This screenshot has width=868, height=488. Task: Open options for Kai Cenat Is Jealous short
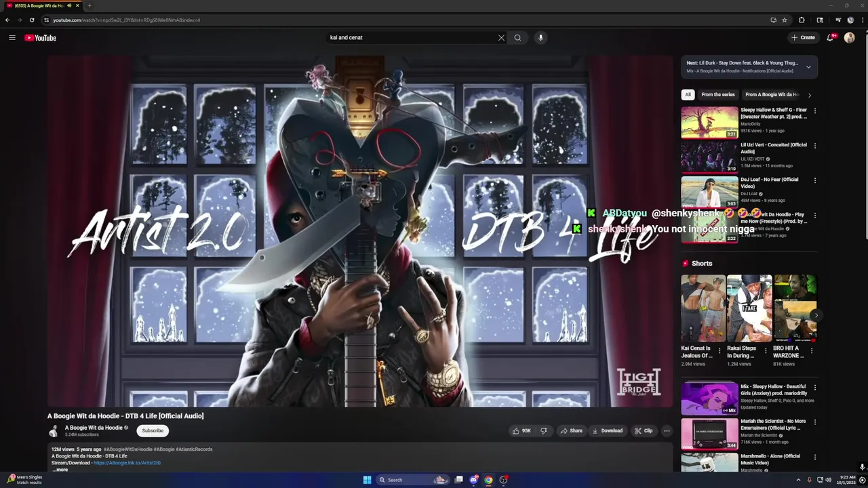pyautogui.click(x=719, y=351)
